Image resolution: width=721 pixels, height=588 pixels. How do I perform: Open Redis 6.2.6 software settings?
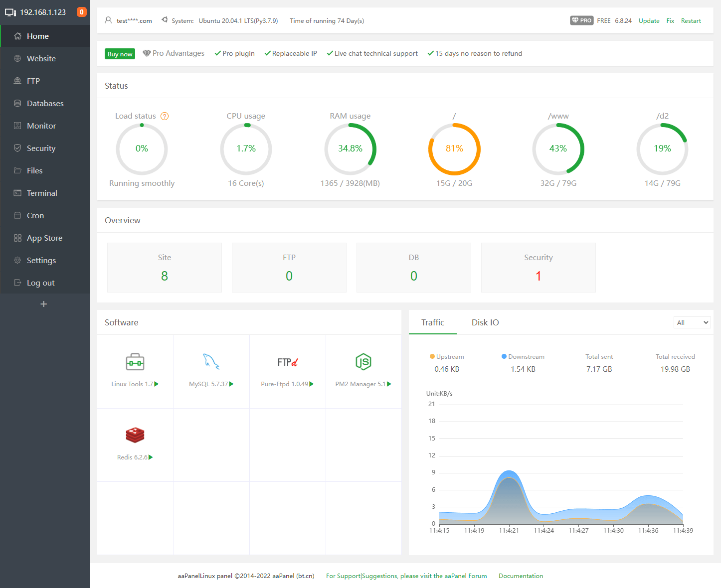pyautogui.click(x=135, y=435)
